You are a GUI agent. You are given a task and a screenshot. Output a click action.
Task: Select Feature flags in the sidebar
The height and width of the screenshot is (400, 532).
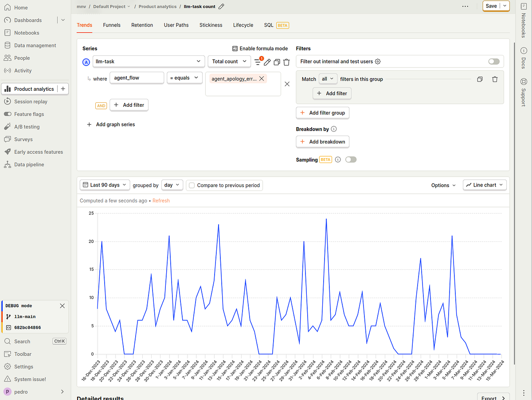point(29,114)
